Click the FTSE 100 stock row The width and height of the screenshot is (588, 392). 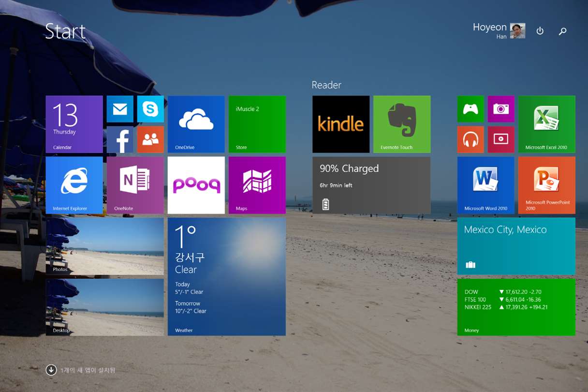pos(503,300)
